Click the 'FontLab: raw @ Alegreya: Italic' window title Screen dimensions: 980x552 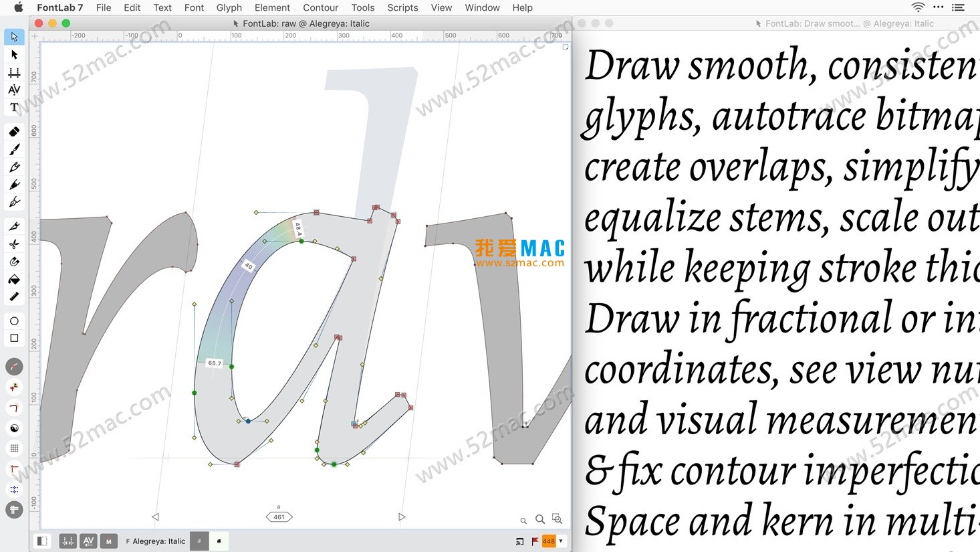pos(306,23)
